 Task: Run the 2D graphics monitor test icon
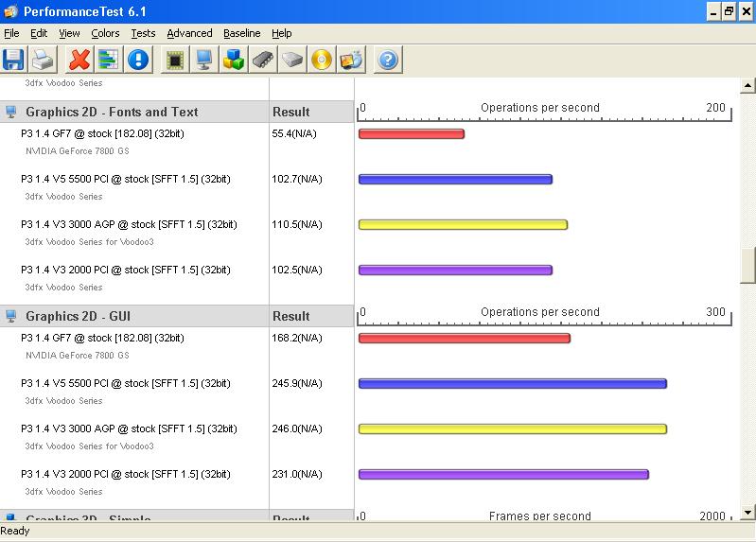click(x=204, y=61)
